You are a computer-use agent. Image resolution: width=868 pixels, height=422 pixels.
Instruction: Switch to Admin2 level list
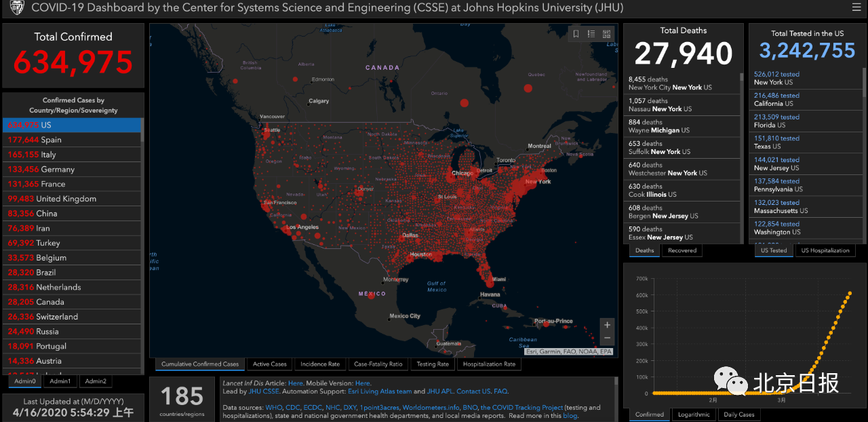coord(95,381)
